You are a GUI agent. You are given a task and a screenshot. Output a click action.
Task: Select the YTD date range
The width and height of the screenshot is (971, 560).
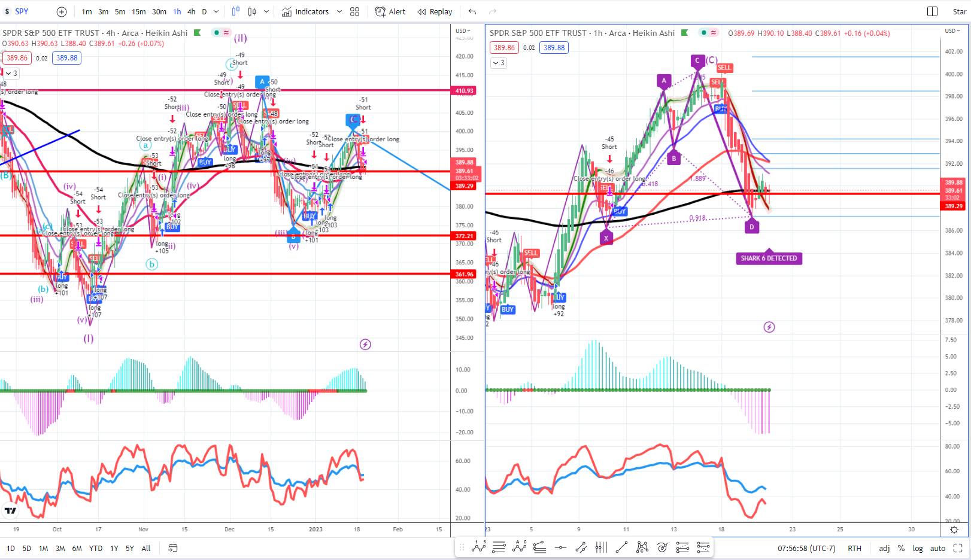(96, 548)
